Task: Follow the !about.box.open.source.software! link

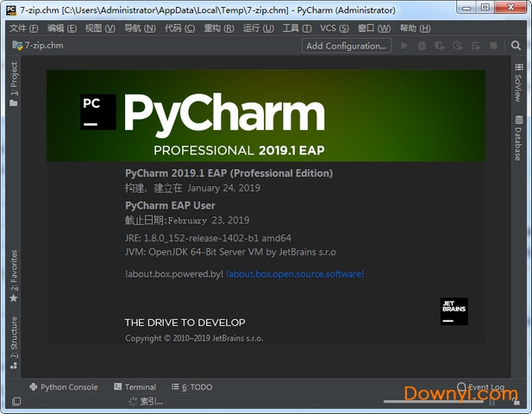Action: (295, 274)
